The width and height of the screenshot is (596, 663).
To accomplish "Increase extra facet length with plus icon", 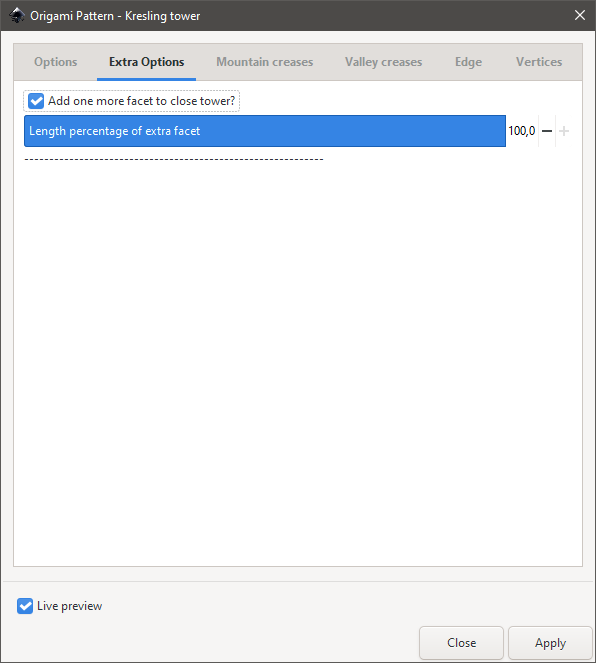I will [x=564, y=131].
